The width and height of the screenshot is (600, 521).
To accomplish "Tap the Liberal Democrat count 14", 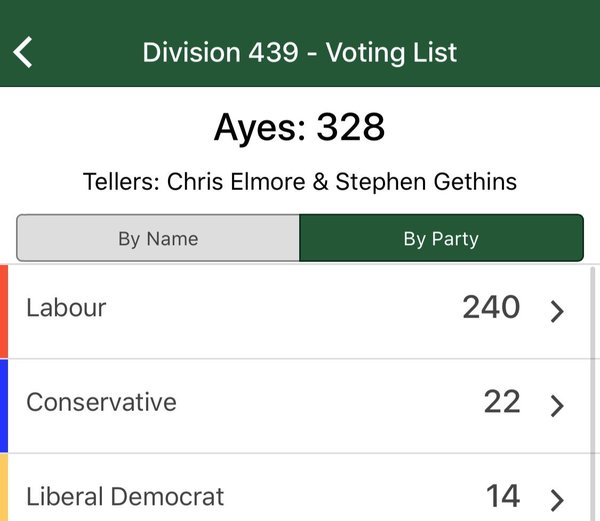I will [503, 496].
